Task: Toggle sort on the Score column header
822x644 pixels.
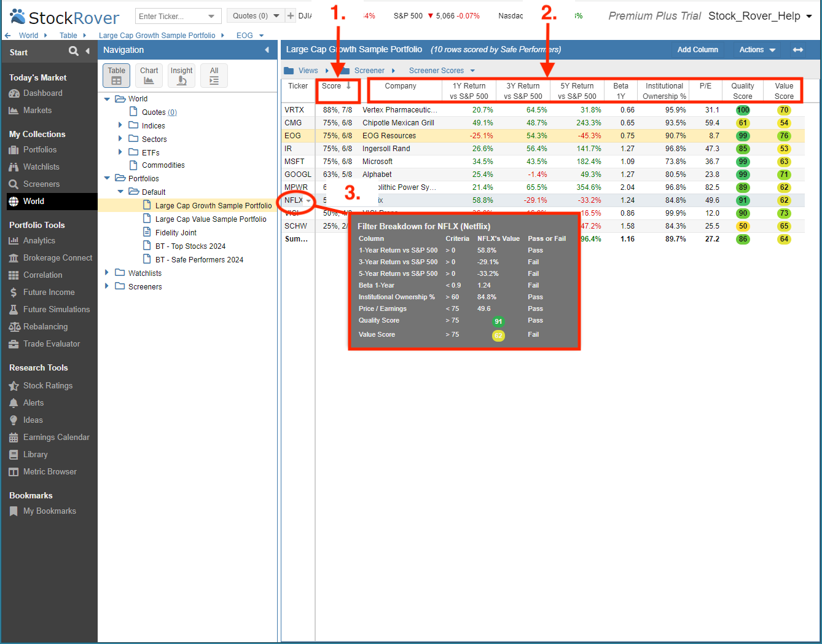Action: click(x=337, y=87)
